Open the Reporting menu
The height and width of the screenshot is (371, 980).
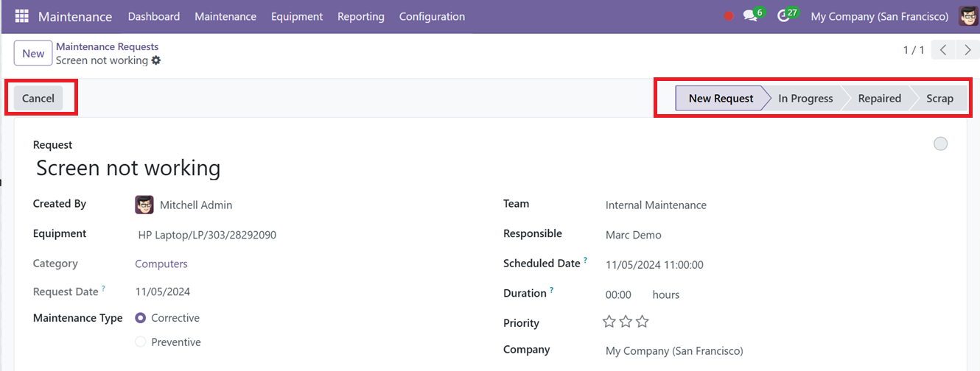pyautogui.click(x=361, y=16)
